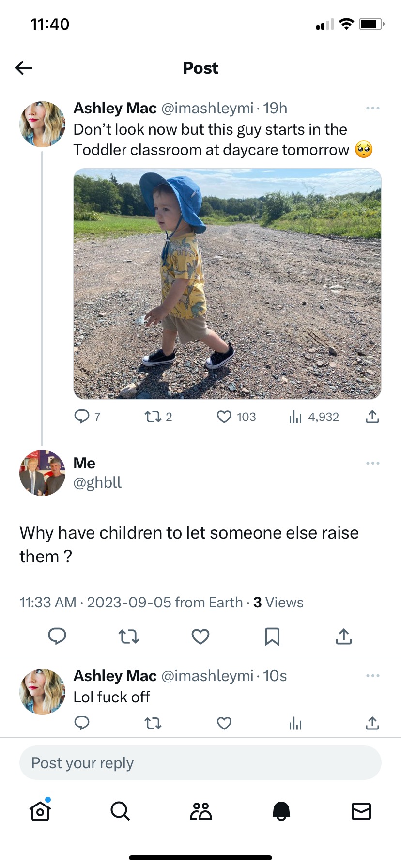Share the original toddler photo post
The width and height of the screenshot is (401, 868).
(x=372, y=417)
